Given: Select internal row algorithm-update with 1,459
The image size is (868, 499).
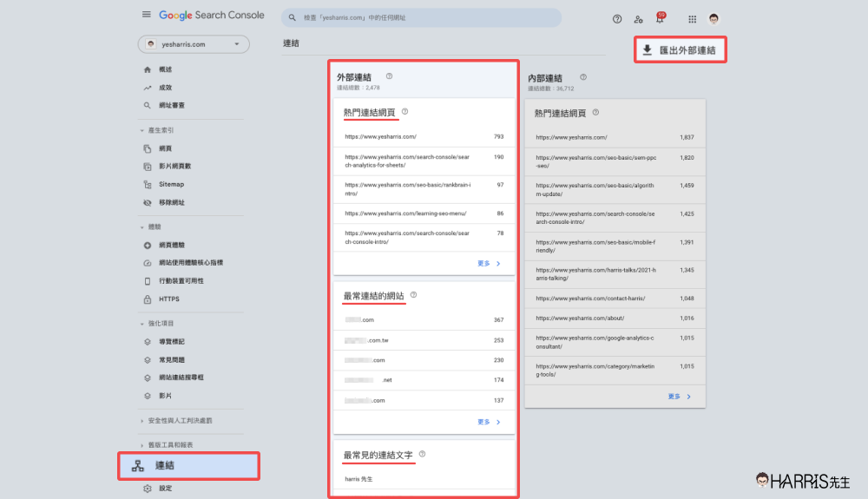Looking at the screenshot, I should pos(615,190).
